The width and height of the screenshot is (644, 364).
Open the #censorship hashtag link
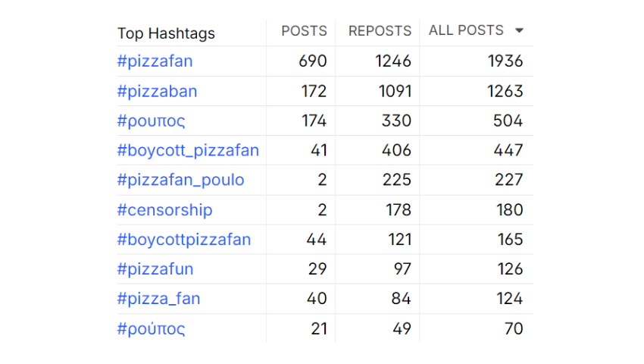(164, 210)
